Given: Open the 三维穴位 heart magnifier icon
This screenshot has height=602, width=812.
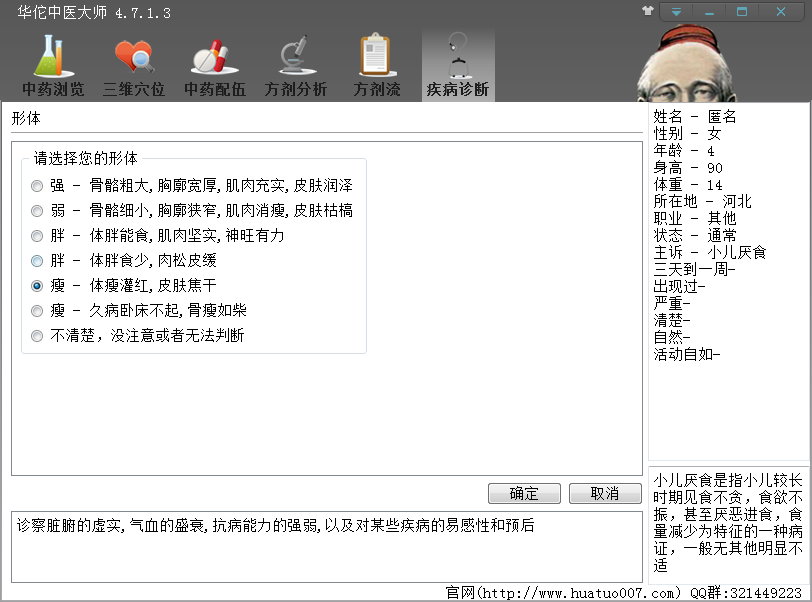Looking at the screenshot, I should coord(134,57).
